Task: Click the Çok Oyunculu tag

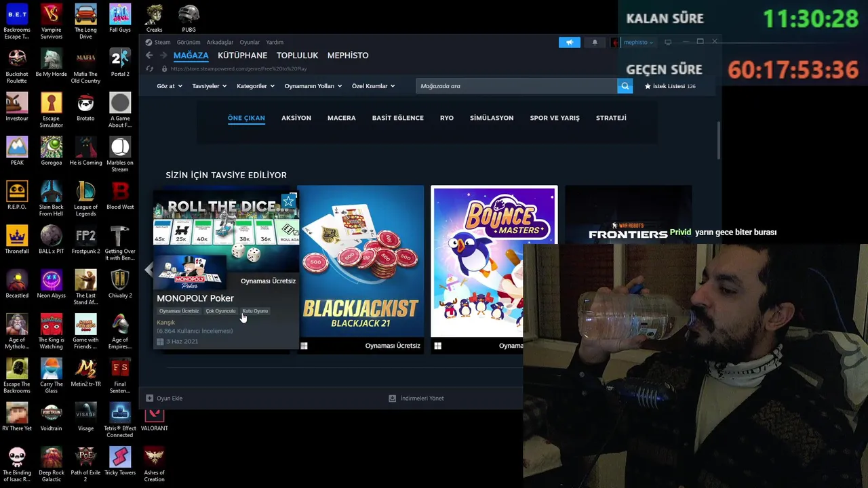Action: [x=220, y=311]
